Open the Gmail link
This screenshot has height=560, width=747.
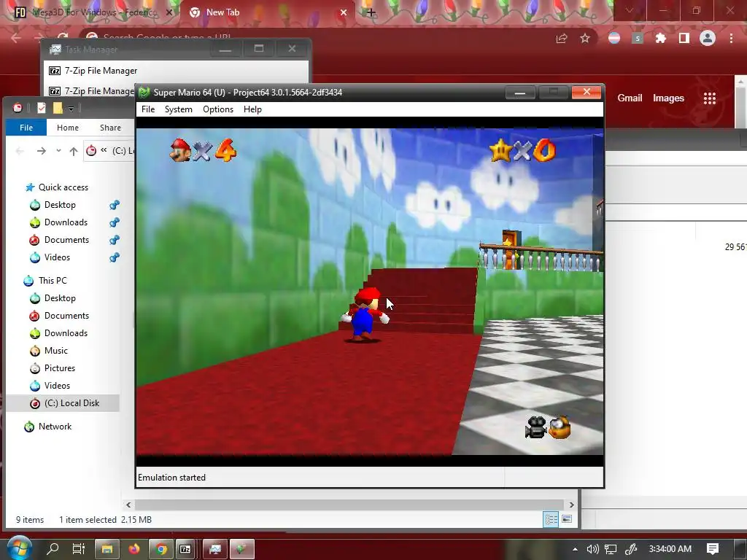click(x=630, y=98)
